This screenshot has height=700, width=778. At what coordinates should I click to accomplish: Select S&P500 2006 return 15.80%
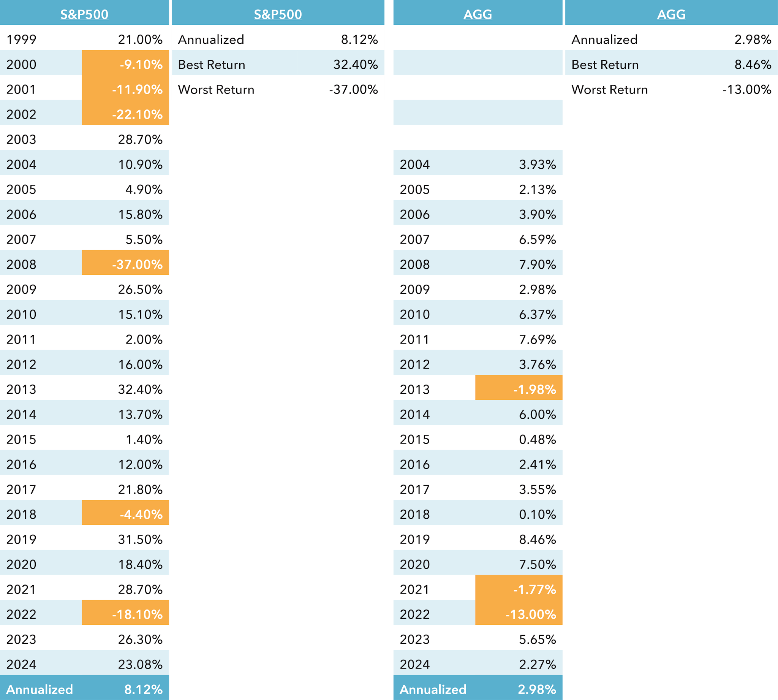[140, 215]
